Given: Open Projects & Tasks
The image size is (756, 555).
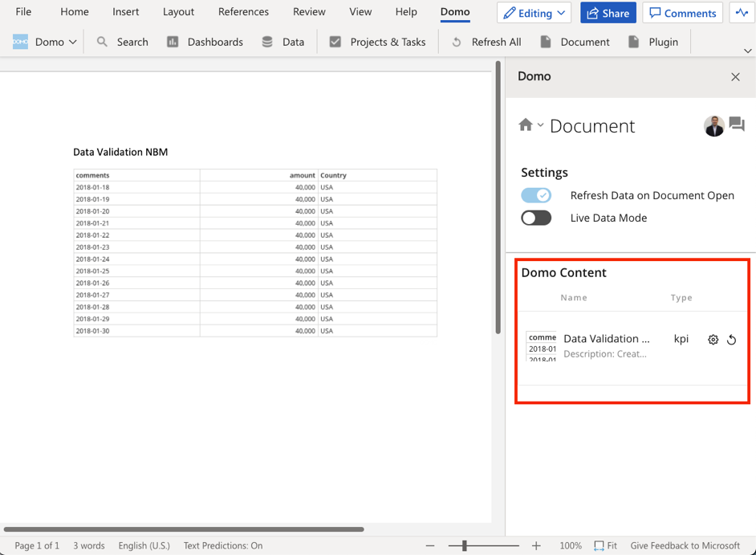Looking at the screenshot, I should click(377, 42).
